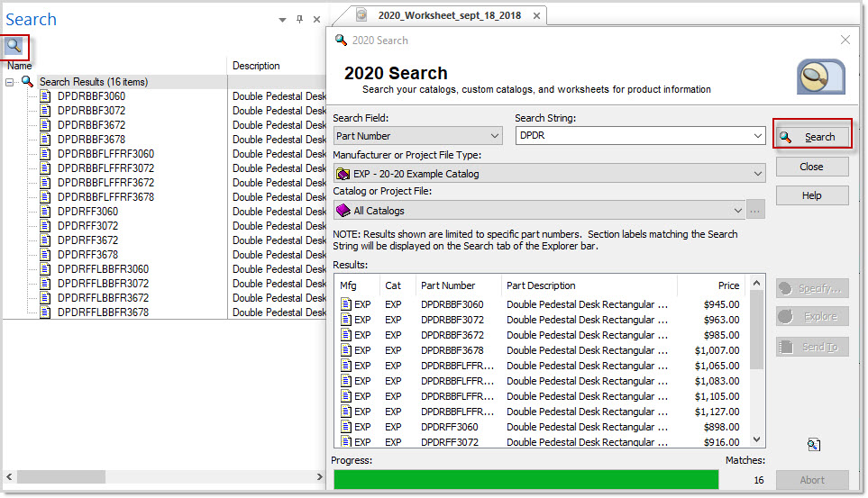Viewport: 868px width, 498px height.
Task: Select DPDRFFLBBFR3672 in the tree
Action: coord(103,298)
